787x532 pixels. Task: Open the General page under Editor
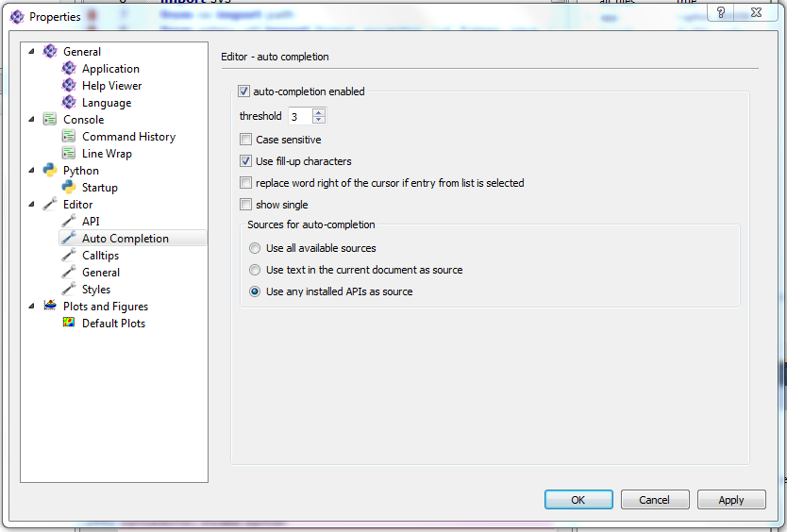coord(101,273)
